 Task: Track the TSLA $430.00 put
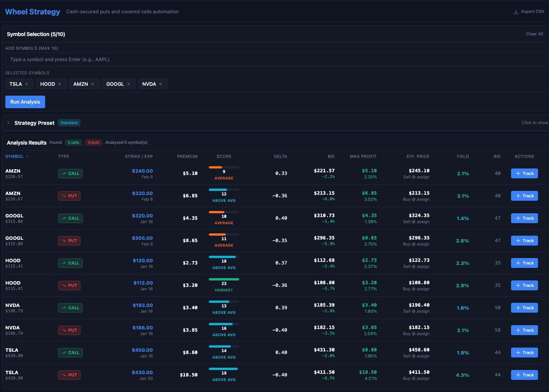pyautogui.click(x=524, y=375)
